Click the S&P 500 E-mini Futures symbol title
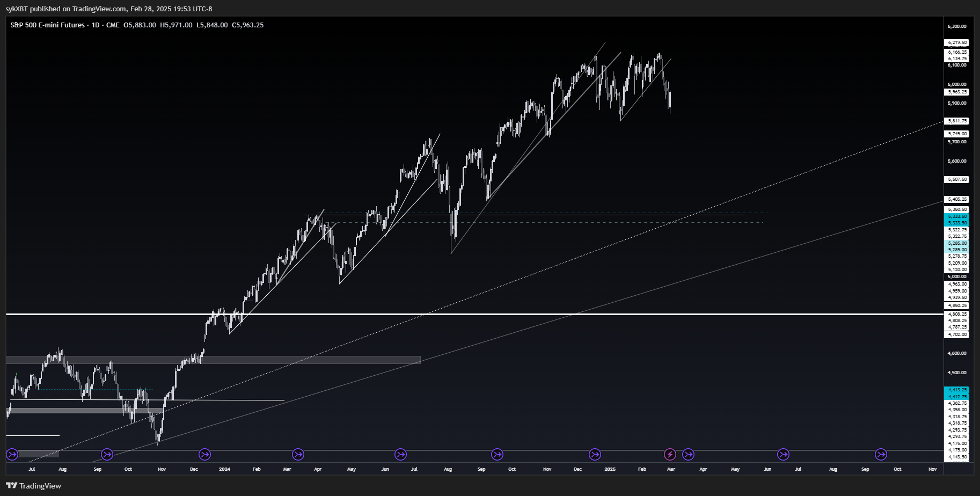The width and height of the screenshot is (980, 496). tap(48, 25)
